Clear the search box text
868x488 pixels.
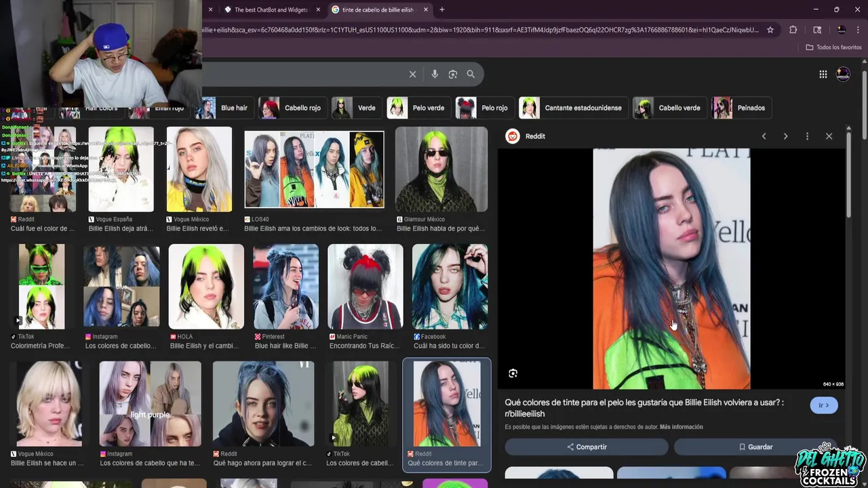click(412, 75)
